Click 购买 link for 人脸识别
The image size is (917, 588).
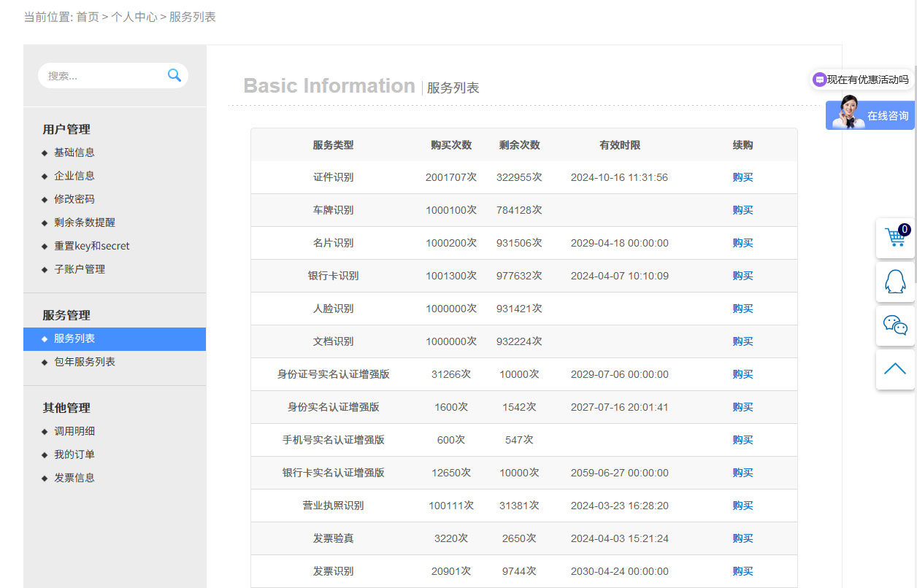click(x=743, y=309)
